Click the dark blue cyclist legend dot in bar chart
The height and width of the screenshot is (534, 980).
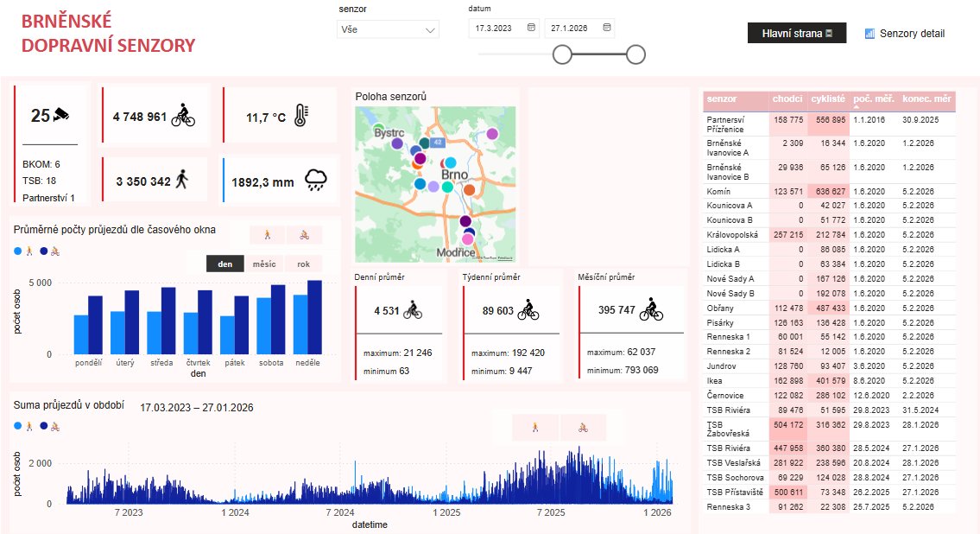click(x=44, y=251)
